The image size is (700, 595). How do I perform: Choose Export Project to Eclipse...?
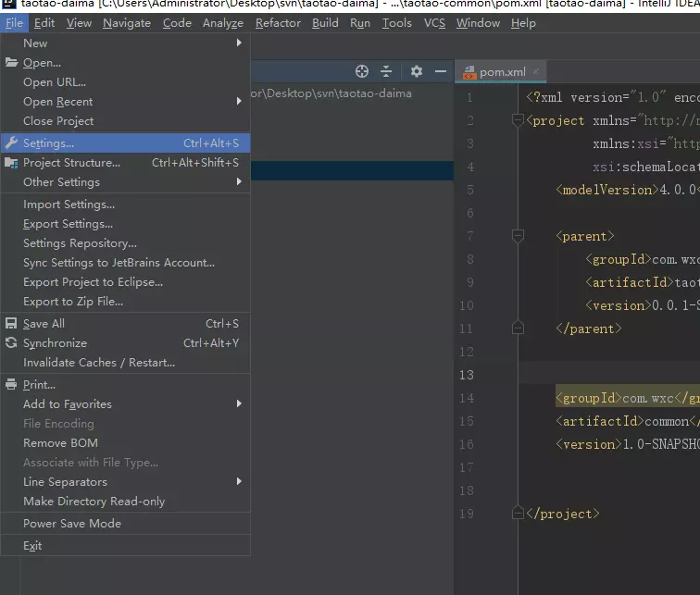click(125, 282)
